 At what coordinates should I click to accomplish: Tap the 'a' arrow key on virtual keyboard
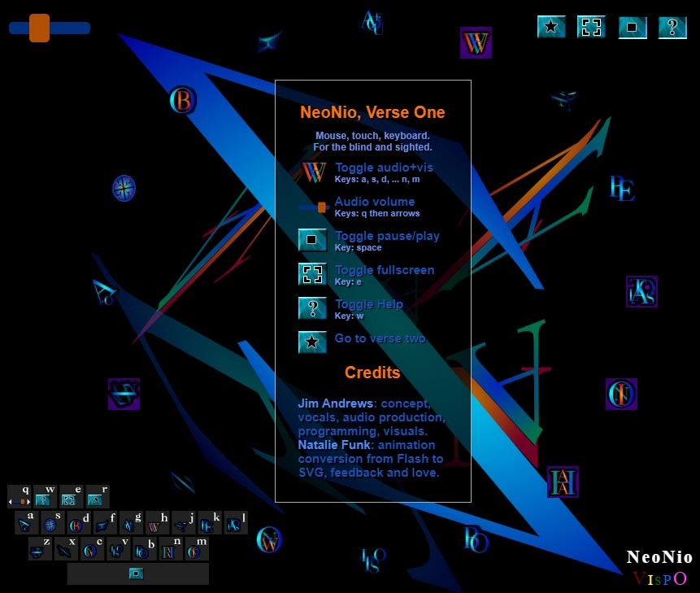[24, 524]
